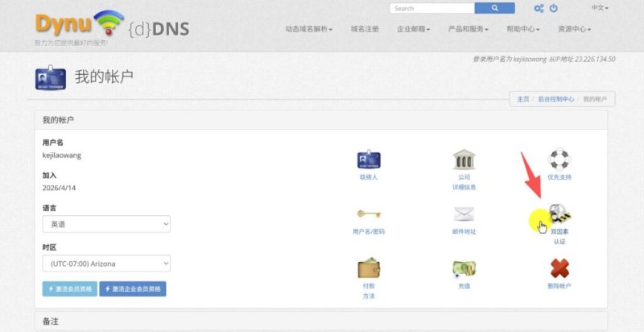Open the 域名注册 menu item
The image size is (644, 332).
coord(365,29)
